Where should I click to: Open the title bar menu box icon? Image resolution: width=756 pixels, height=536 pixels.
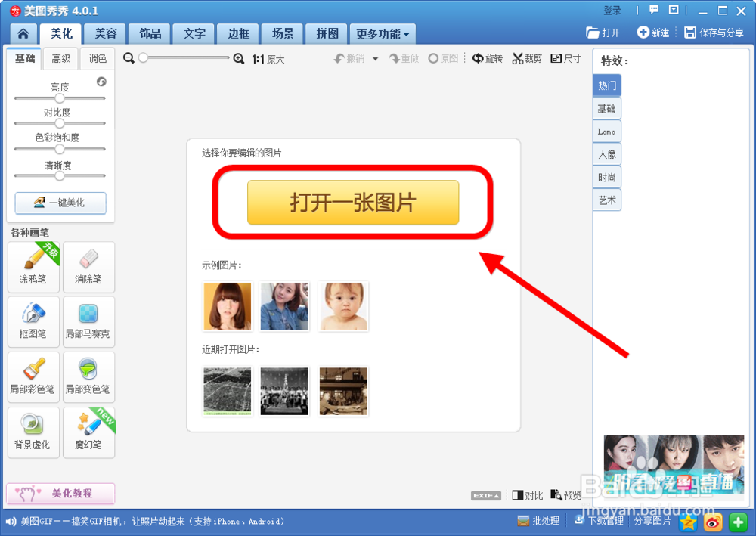[674, 10]
